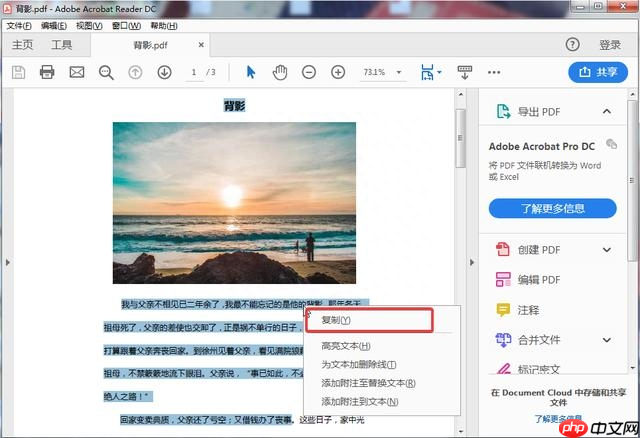Zoom out with the minus icon
Viewport: 640px width, 438px height.
[x=309, y=72]
